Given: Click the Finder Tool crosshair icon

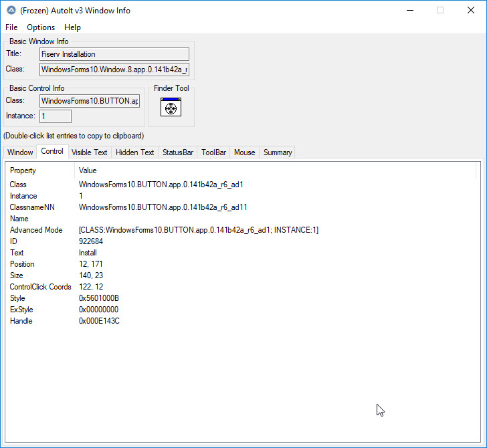Looking at the screenshot, I should tap(171, 108).
